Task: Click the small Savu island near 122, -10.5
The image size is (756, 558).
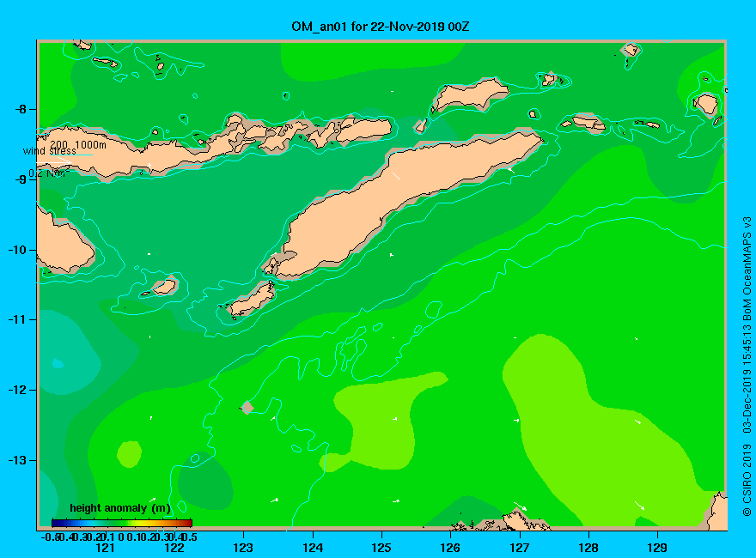Action: [164, 287]
